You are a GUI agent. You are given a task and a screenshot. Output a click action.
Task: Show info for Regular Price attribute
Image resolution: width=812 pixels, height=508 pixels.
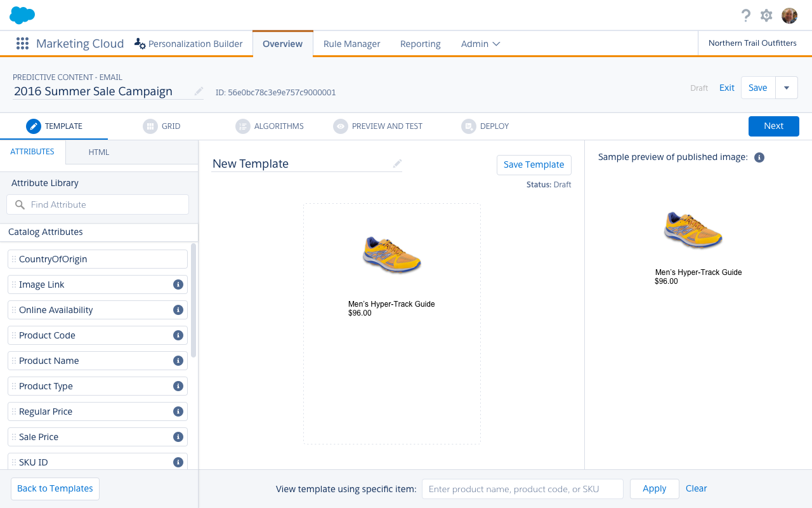coord(178,411)
